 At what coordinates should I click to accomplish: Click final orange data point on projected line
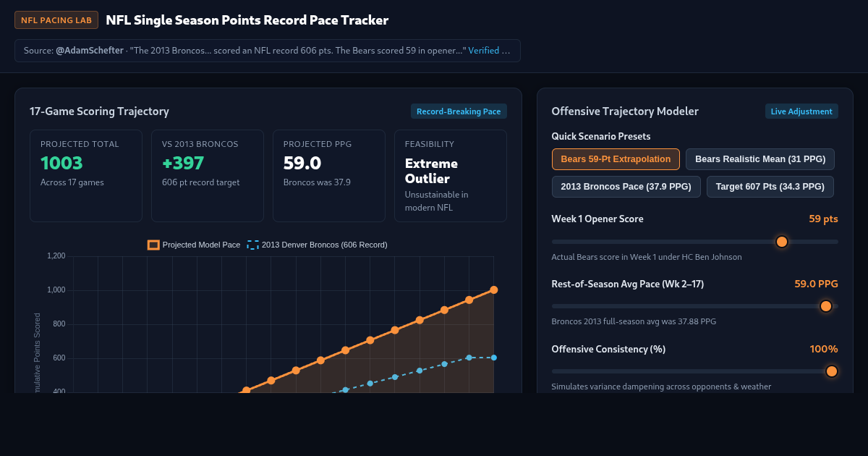[x=494, y=290]
